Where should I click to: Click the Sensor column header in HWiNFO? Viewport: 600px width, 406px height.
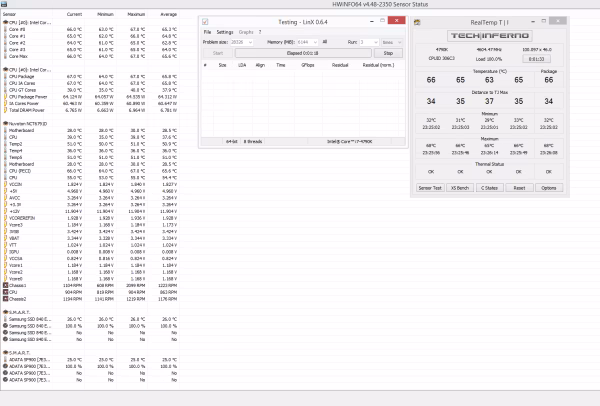click(9, 15)
